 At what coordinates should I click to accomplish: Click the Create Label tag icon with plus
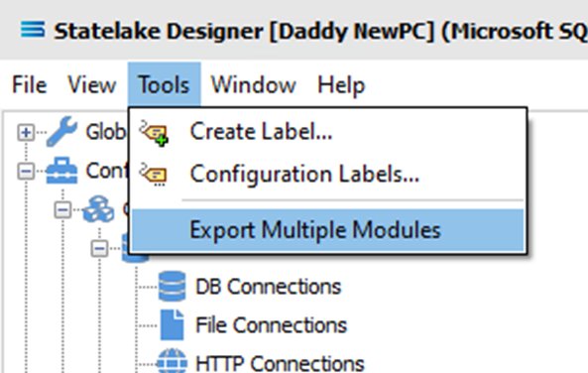pyautogui.click(x=154, y=133)
